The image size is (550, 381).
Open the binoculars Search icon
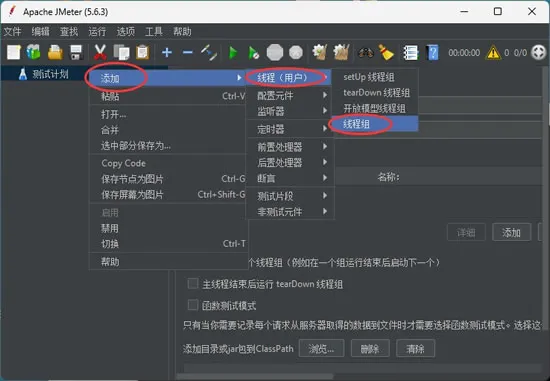365,53
